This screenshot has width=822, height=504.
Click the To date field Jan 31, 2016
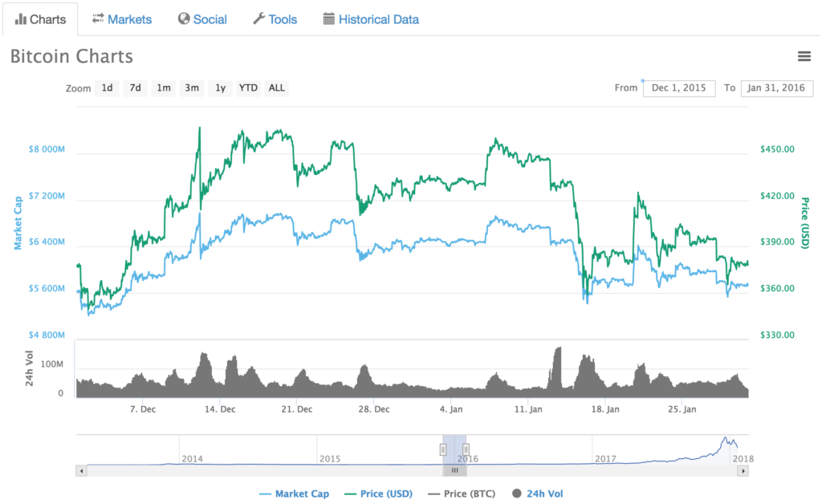tap(776, 88)
